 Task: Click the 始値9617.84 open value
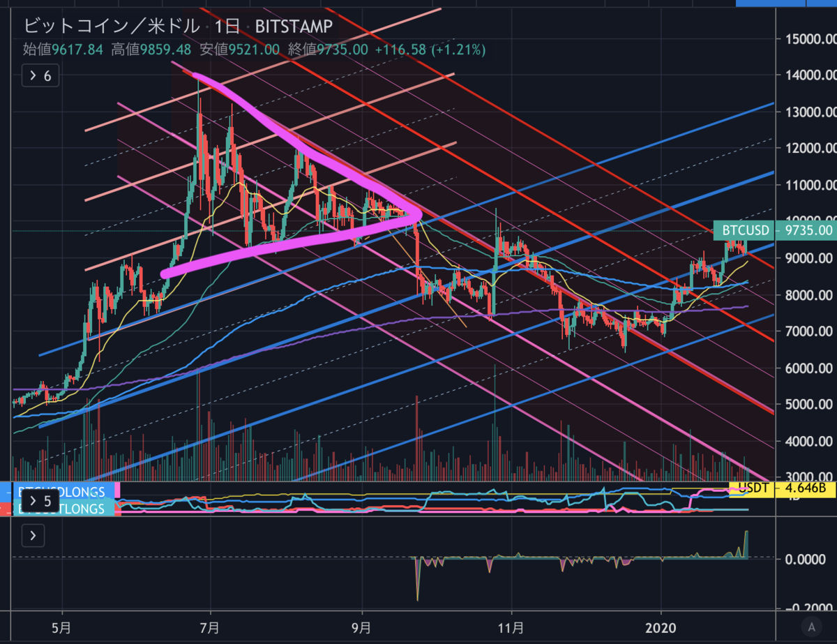coord(63,50)
